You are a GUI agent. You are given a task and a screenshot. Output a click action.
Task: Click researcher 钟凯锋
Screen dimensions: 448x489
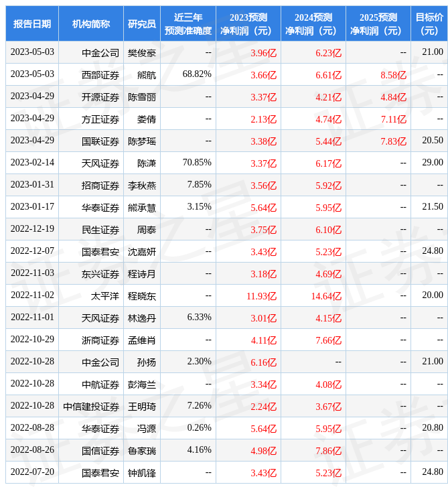tap(142, 474)
